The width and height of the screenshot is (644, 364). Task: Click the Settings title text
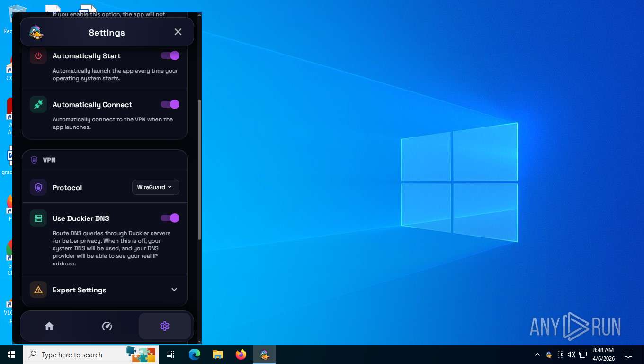coord(107,33)
